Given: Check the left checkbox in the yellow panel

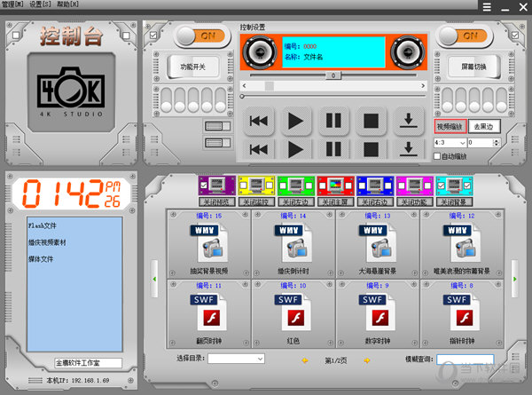Looking at the screenshot, I should (243, 186).
